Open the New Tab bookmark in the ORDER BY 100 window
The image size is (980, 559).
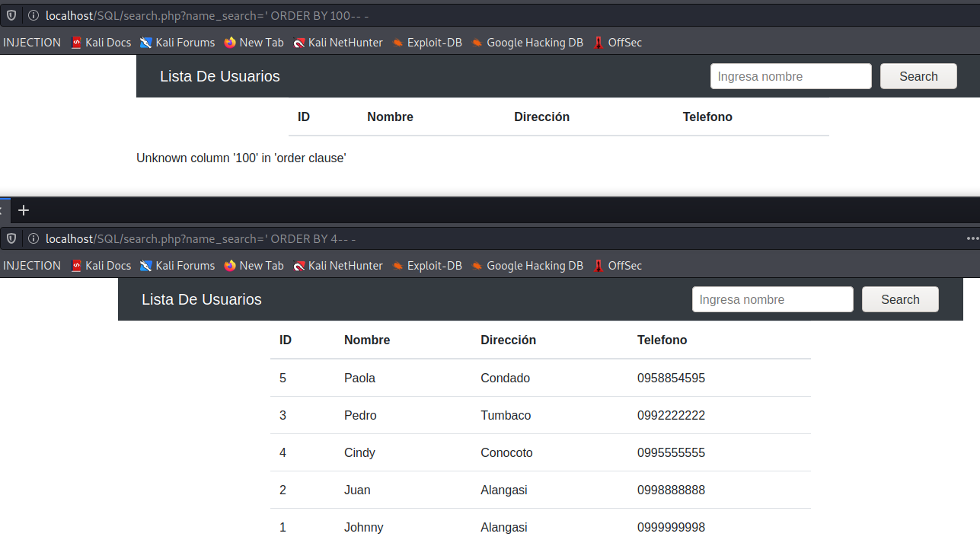point(254,43)
